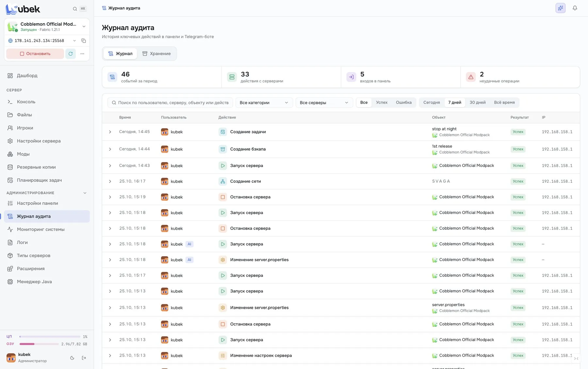Set period to Сегодня

click(432, 103)
